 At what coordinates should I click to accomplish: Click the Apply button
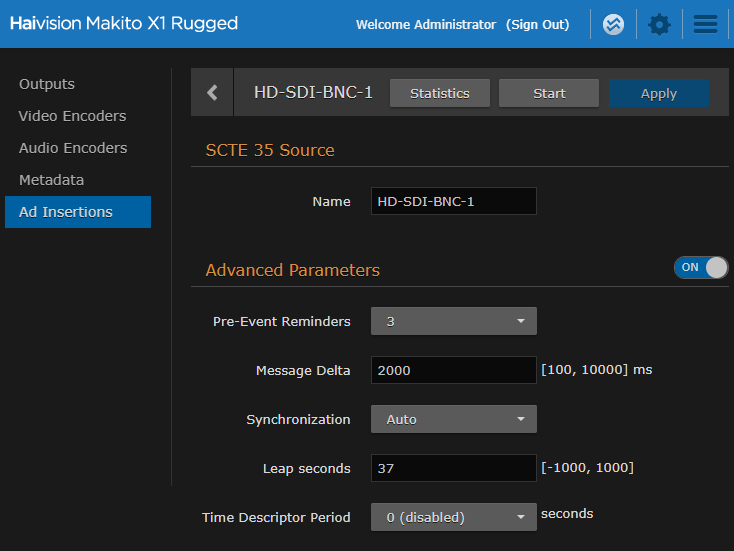(x=658, y=93)
